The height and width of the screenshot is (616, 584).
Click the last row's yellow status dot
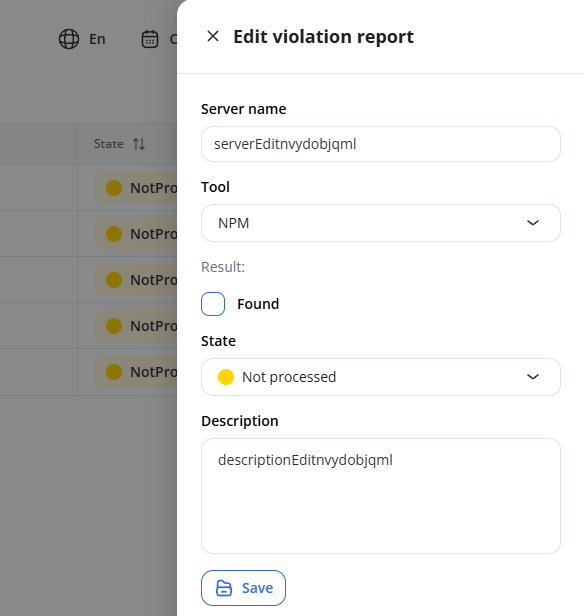(114, 372)
